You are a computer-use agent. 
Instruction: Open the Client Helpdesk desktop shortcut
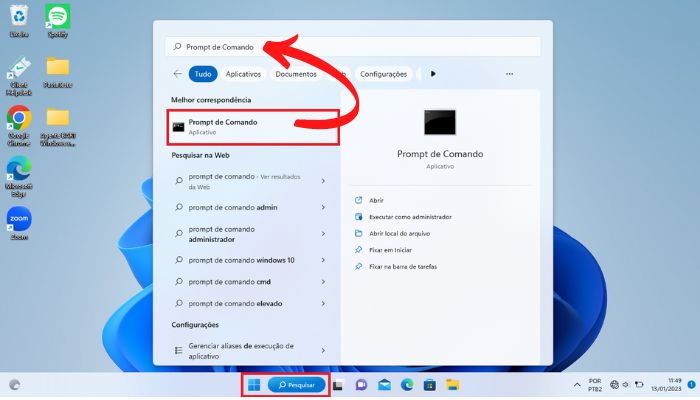click(x=19, y=76)
